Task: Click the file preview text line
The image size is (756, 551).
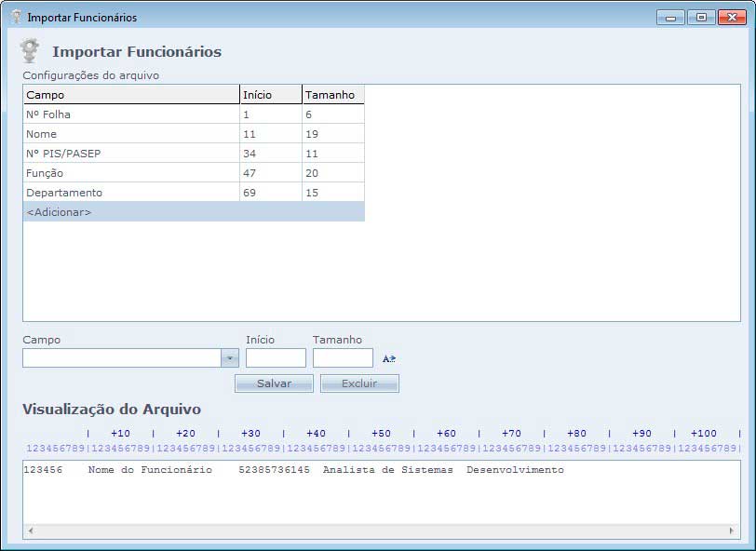Action: [293, 470]
